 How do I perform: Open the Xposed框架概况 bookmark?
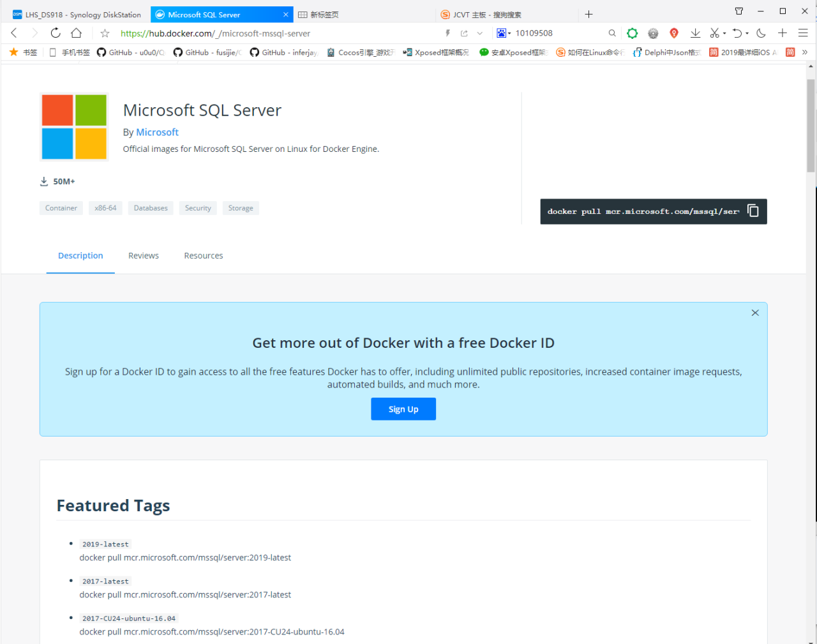[437, 52]
